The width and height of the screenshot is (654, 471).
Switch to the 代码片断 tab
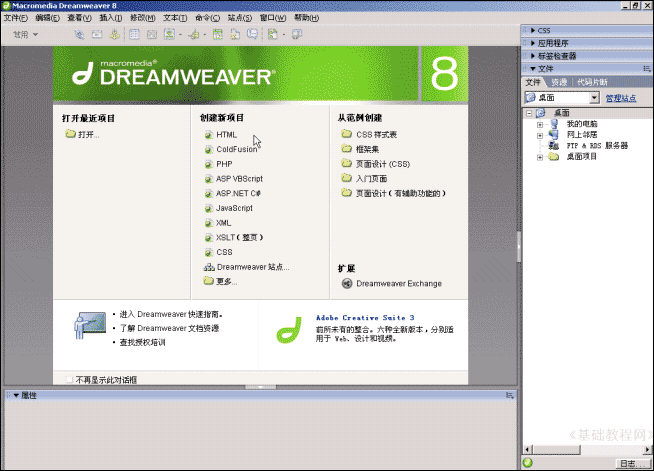point(592,82)
